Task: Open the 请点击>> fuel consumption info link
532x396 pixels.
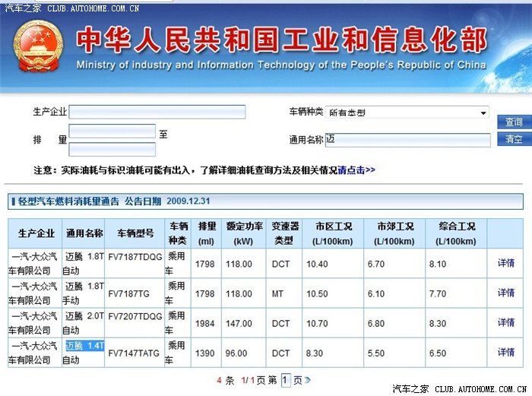Action: [x=356, y=169]
